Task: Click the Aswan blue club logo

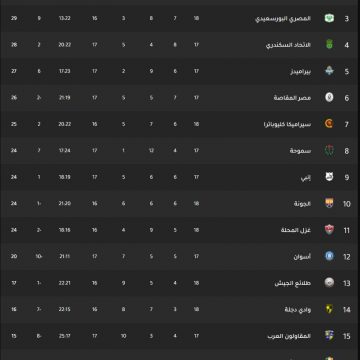Action: [x=329, y=256]
